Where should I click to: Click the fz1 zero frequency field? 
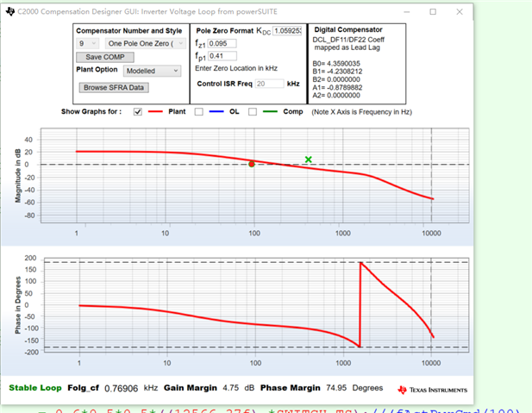point(222,43)
